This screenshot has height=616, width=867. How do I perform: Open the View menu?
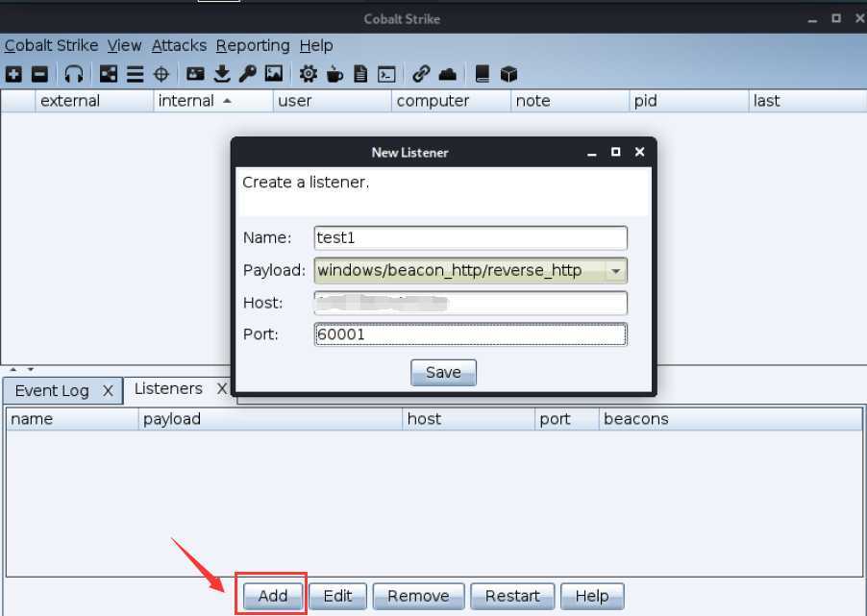124,45
